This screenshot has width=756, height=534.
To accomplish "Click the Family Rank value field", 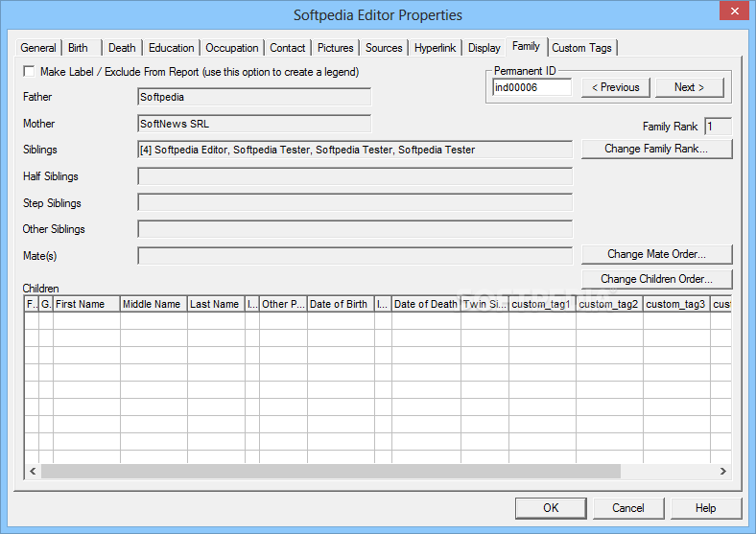I will (x=718, y=127).
